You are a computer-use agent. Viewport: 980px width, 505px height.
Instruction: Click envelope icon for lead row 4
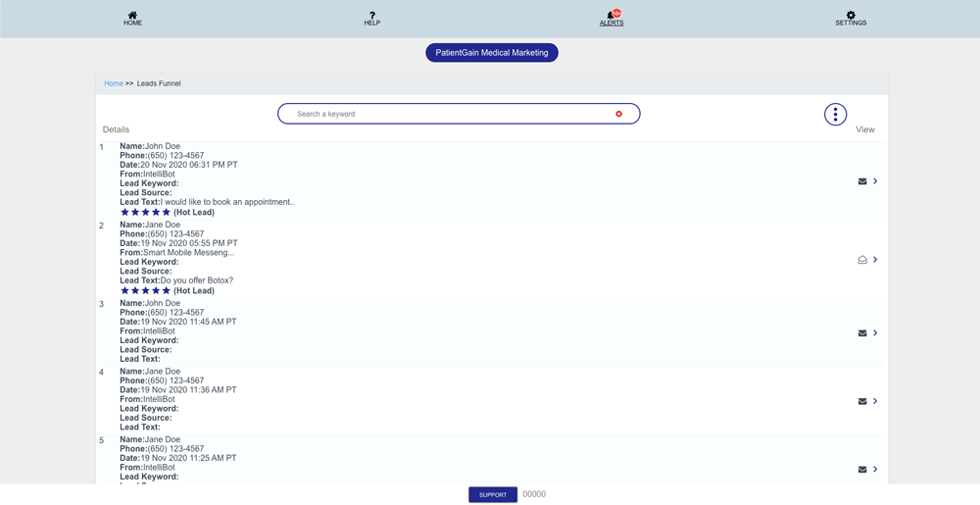coord(862,401)
